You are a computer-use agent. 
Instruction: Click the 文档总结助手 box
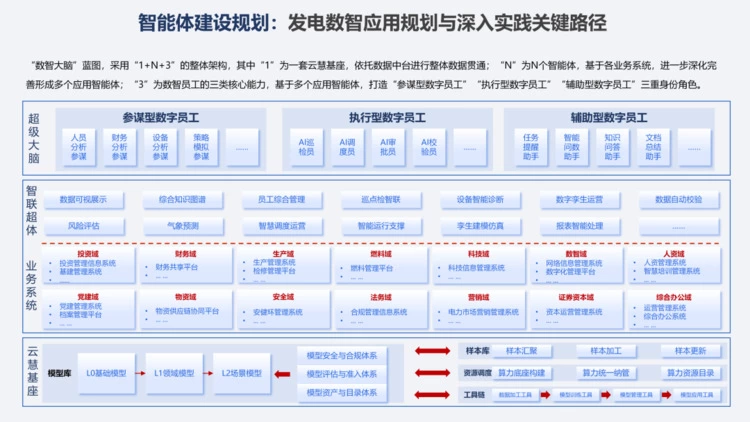653,147
